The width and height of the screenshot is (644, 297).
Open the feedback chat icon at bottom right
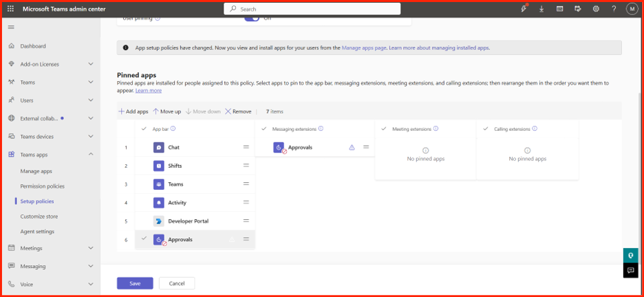(630, 270)
